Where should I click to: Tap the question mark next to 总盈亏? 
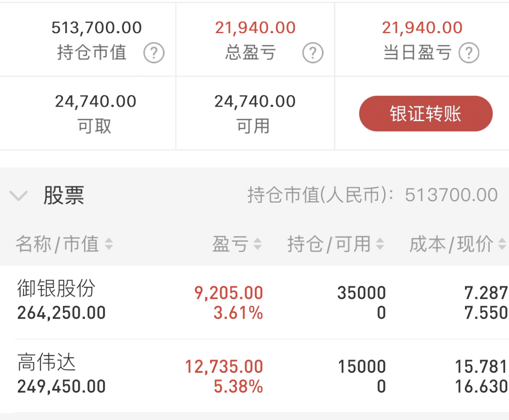(x=313, y=53)
